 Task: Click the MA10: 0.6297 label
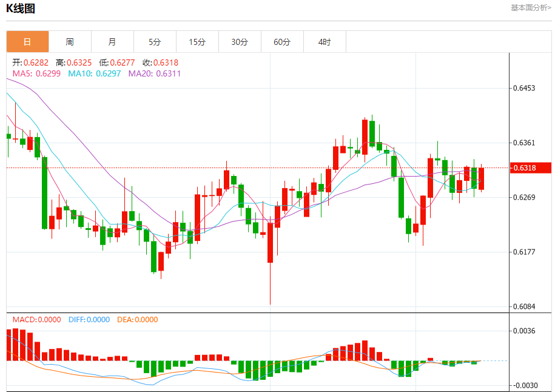pyautogui.click(x=95, y=73)
